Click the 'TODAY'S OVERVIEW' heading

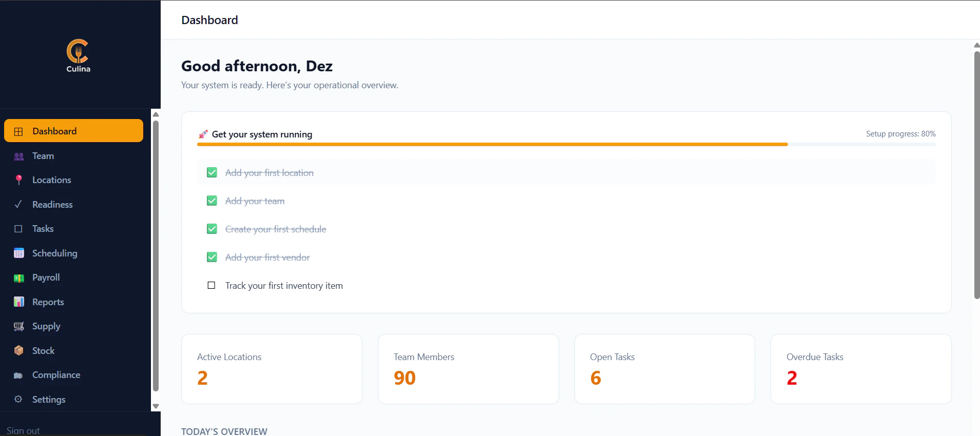click(224, 431)
